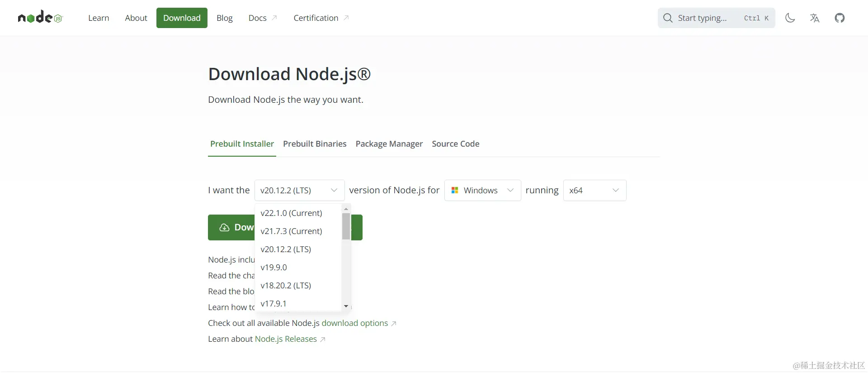The height and width of the screenshot is (373, 868).
Task: Click the version list scroll down arrow
Action: pyautogui.click(x=346, y=306)
